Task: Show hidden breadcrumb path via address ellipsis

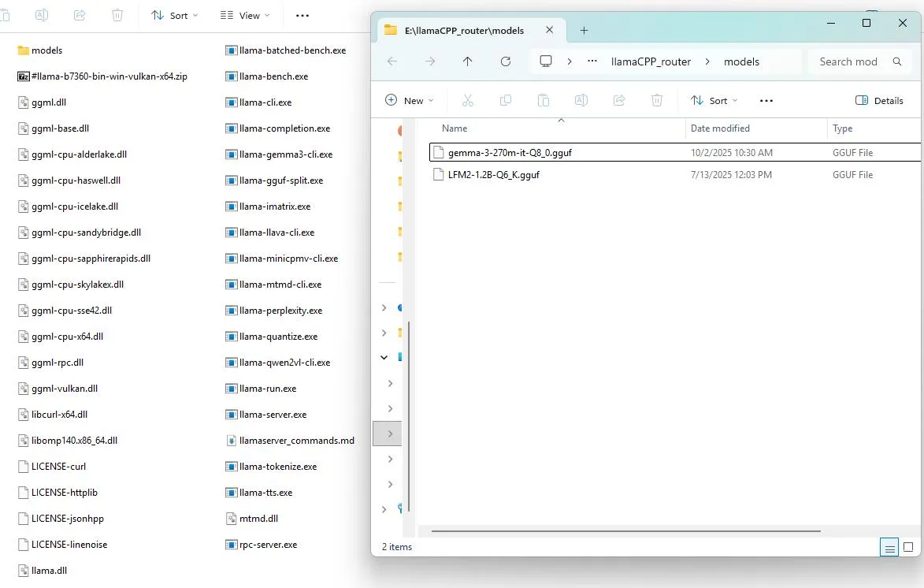Action: point(592,61)
